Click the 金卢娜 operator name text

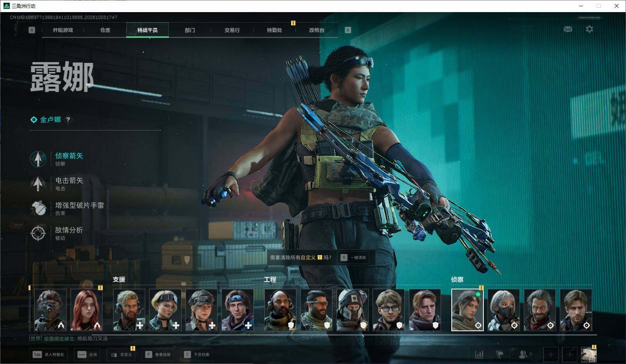(50, 120)
